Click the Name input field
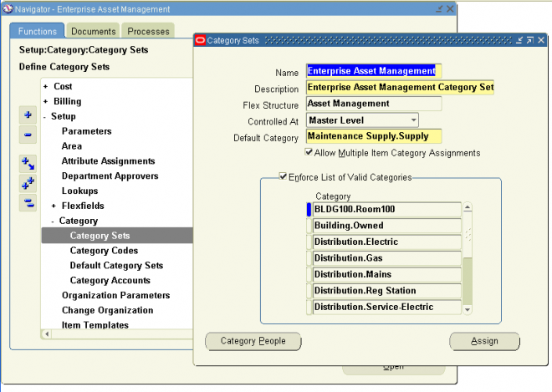This screenshot has height=392, width=552. coord(374,71)
